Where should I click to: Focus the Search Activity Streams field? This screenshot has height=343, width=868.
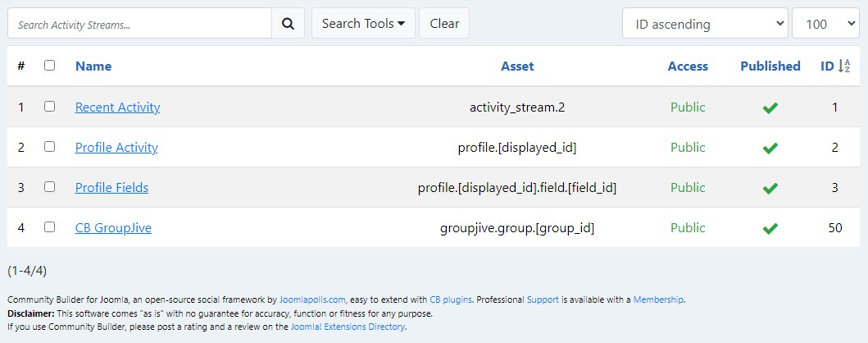pos(139,24)
